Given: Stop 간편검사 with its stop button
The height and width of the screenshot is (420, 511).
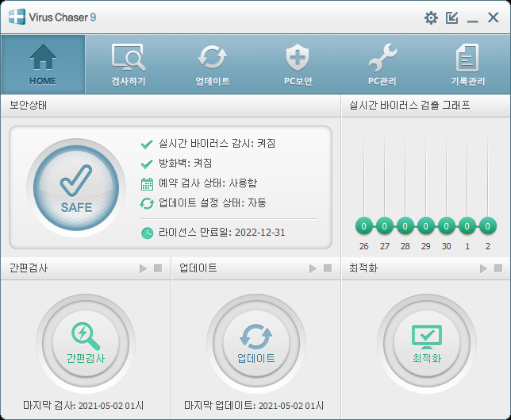Looking at the screenshot, I should coord(158,268).
